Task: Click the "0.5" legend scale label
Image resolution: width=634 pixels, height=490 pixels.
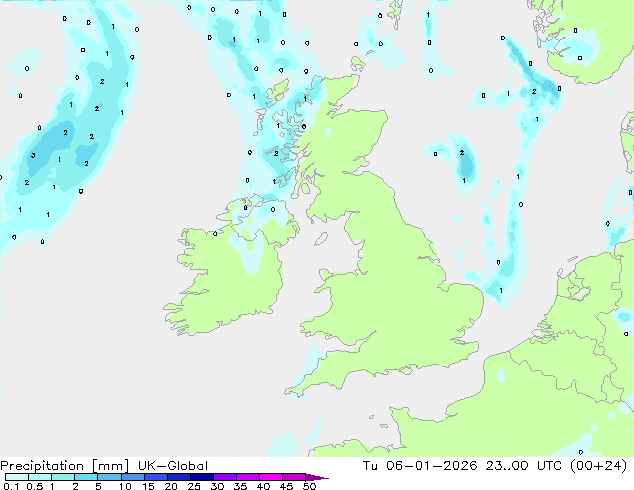Action: coord(35,486)
